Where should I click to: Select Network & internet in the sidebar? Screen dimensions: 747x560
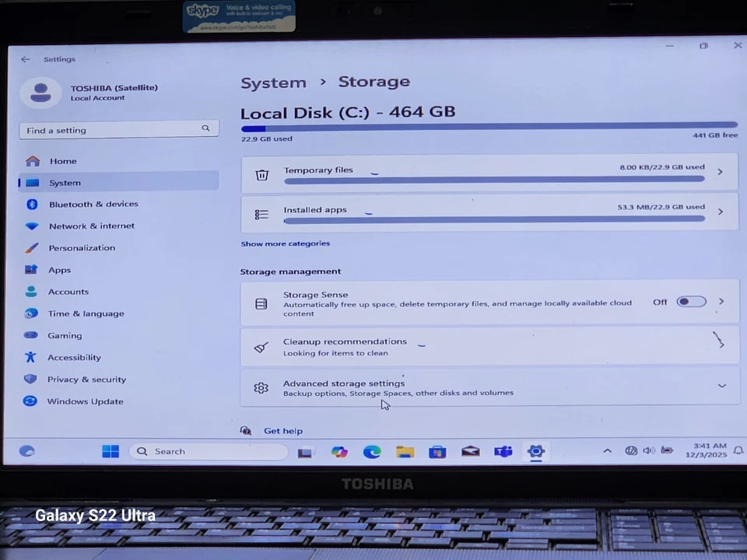point(92,226)
